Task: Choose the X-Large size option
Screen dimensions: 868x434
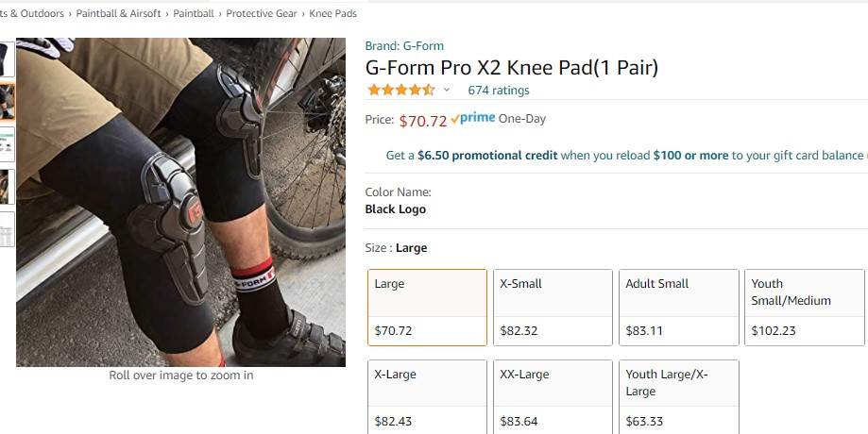Action: [x=427, y=396]
